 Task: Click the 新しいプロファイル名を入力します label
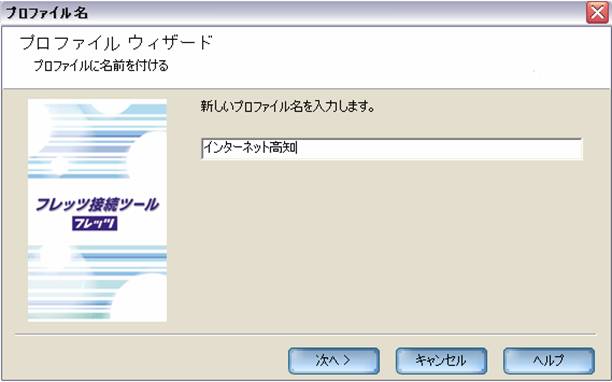click(x=288, y=106)
